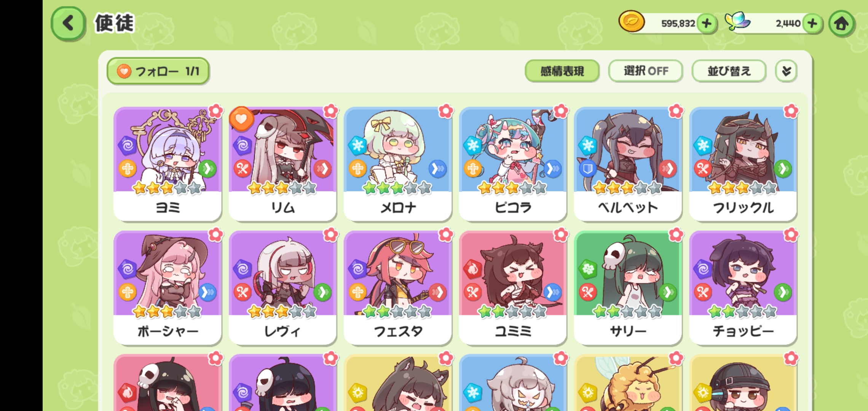Open the home screen via house icon

tap(842, 24)
